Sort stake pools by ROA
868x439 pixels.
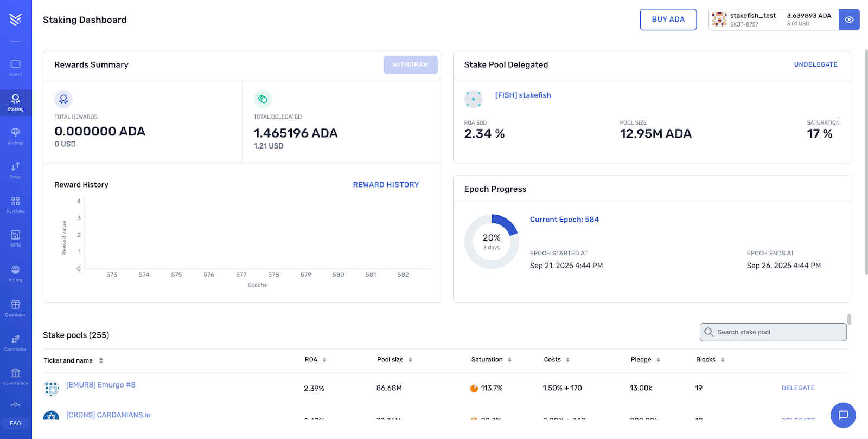point(315,360)
